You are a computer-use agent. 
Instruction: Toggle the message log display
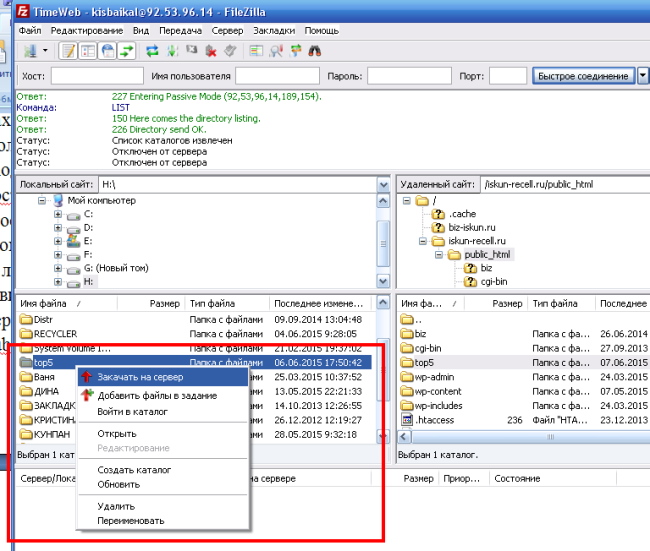coord(68,50)
